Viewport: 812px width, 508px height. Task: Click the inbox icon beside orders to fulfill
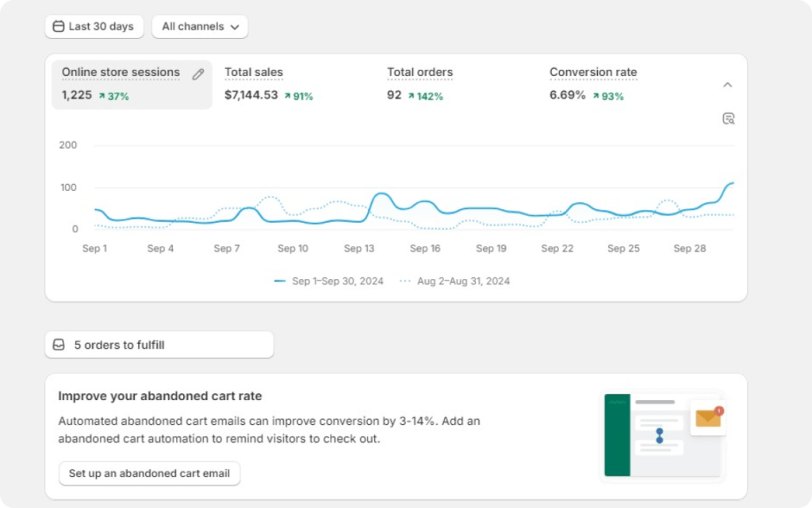[59, 345]
